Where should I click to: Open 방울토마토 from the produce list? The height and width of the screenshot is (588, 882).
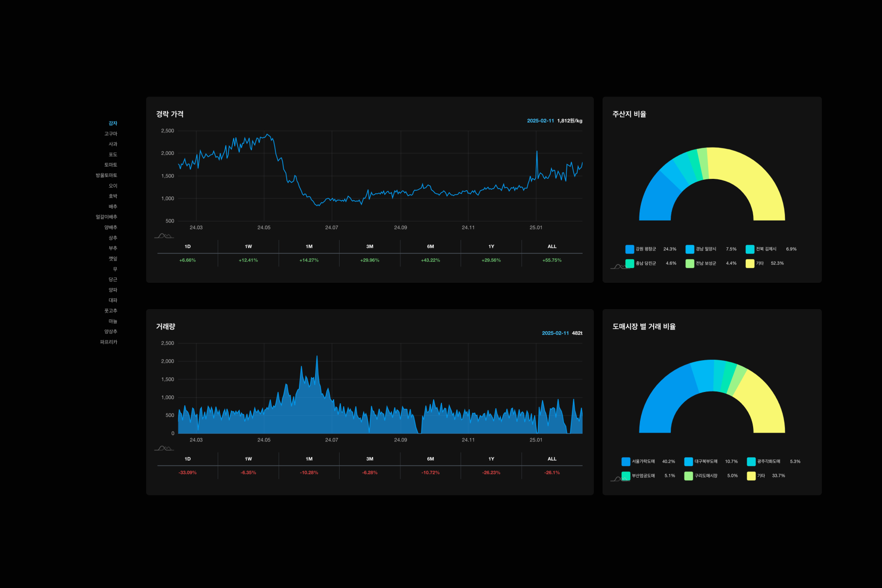point(106,175)
